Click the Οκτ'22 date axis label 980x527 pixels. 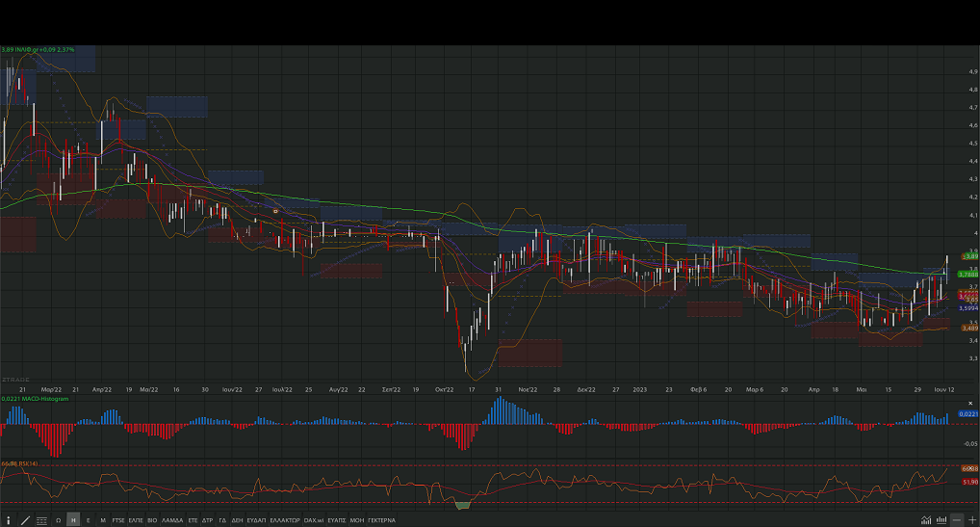click(x=444, y=389)
